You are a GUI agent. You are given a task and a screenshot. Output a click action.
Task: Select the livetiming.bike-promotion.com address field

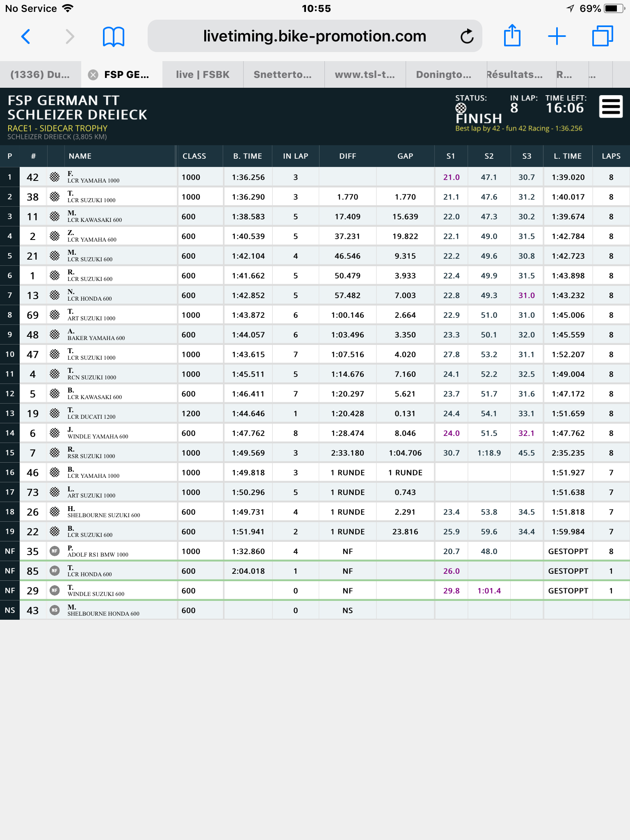(x=315, y=36)
